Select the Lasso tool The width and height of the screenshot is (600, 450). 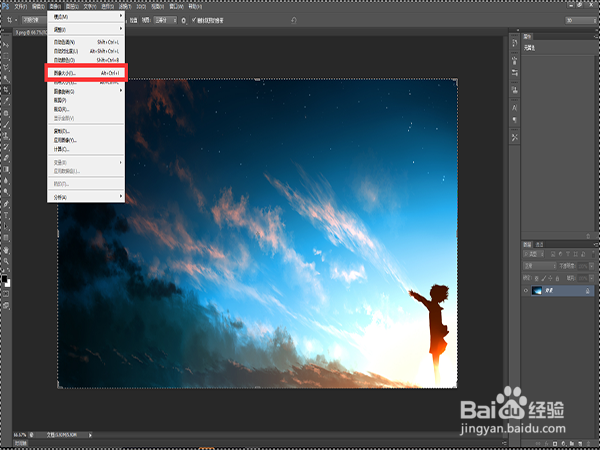[6, 68]
